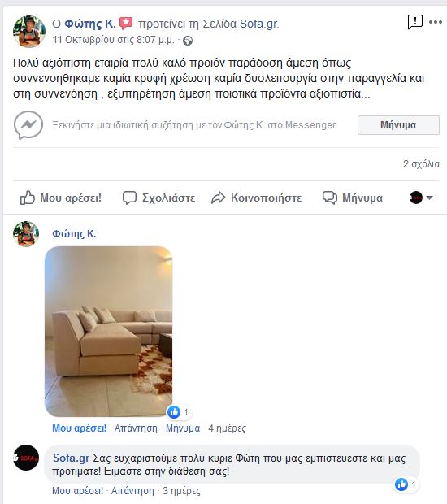Click the thumbs-up reaction on sofa photo

(174, 412)
